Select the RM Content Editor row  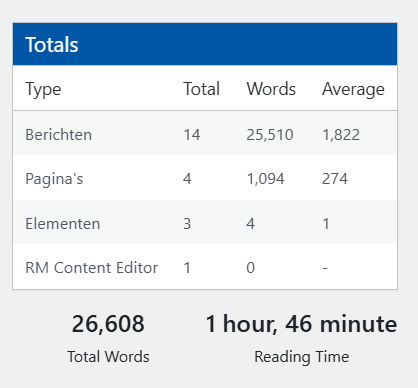pyautogui.click(x=205, y=267)
